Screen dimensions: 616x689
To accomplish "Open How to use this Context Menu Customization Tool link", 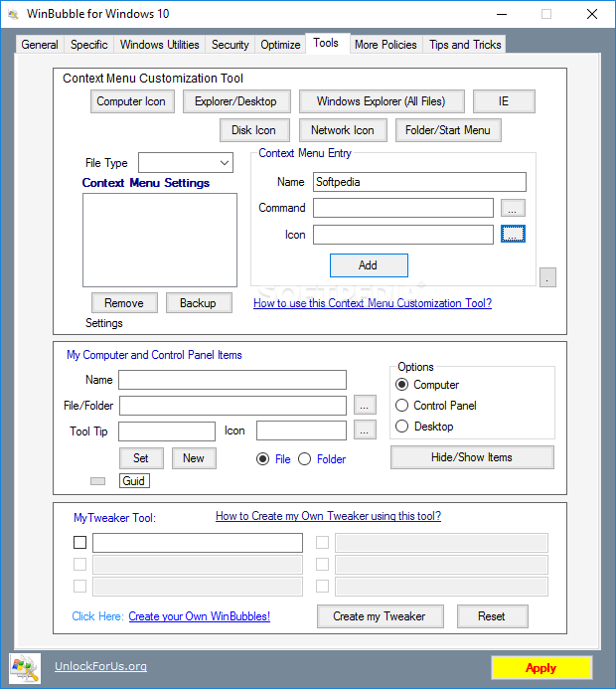I will pos(373,303).
